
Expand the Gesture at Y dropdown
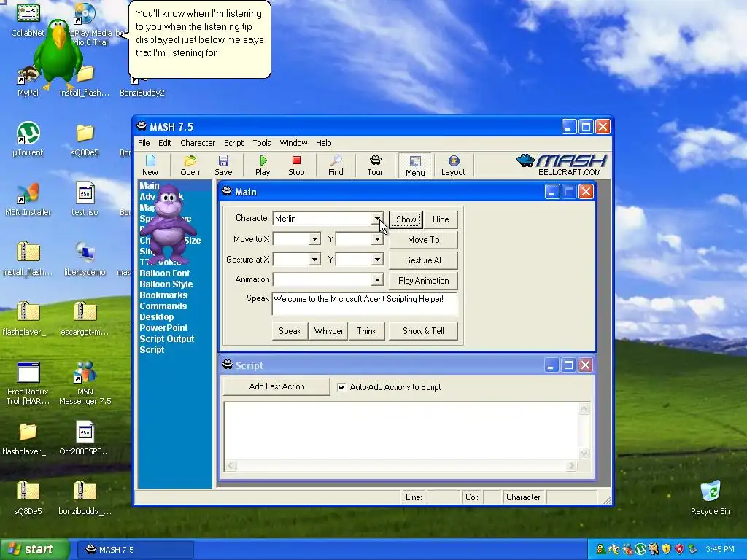[x=377, y=260]
